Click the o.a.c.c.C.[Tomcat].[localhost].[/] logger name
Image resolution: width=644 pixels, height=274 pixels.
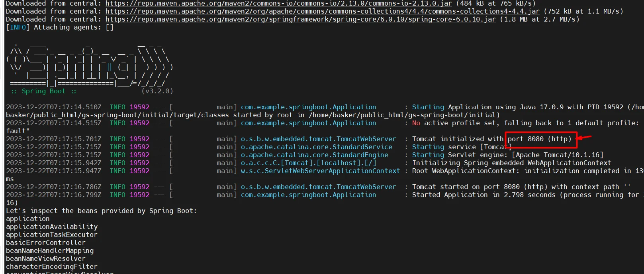click(309, 163)
